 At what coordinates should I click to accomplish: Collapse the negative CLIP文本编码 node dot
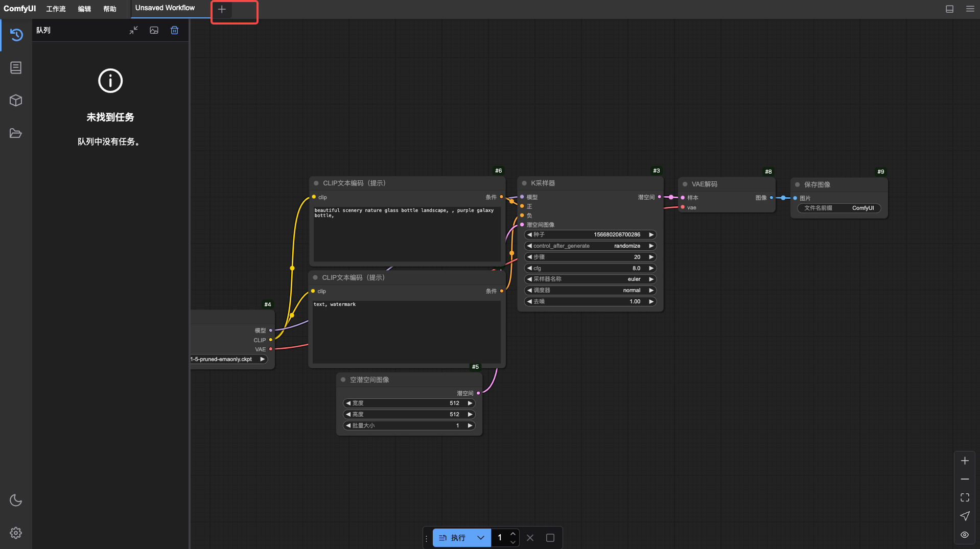coord(315,278)
